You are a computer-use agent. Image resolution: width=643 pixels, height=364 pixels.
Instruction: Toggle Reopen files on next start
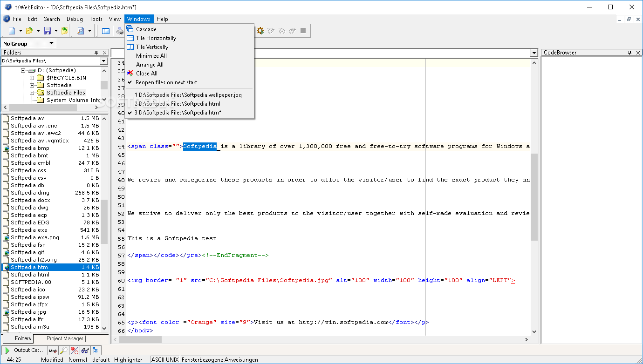coord(166,82)
